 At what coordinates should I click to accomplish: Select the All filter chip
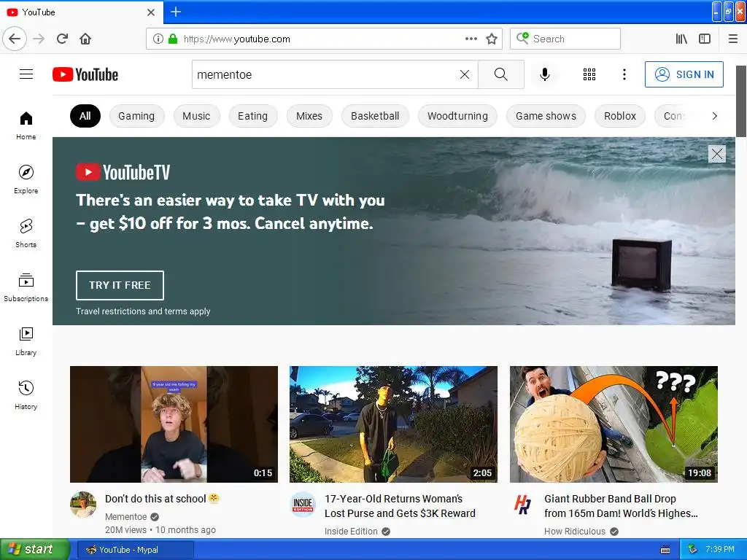pyautogui.click(x=85, y=116)
